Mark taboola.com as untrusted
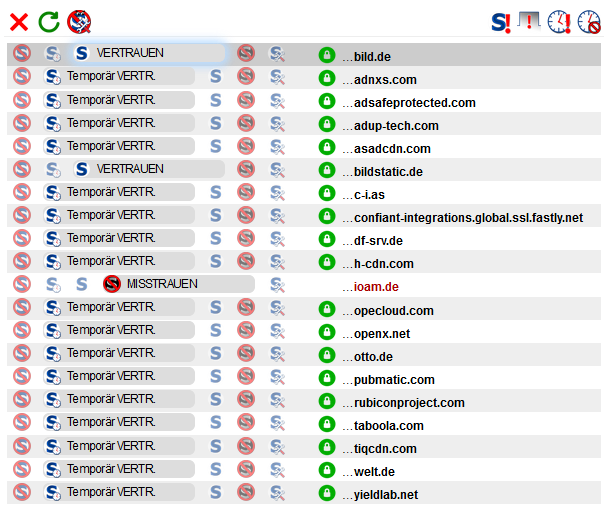Viewport: 605px width, 511px height. pos(246,422)
